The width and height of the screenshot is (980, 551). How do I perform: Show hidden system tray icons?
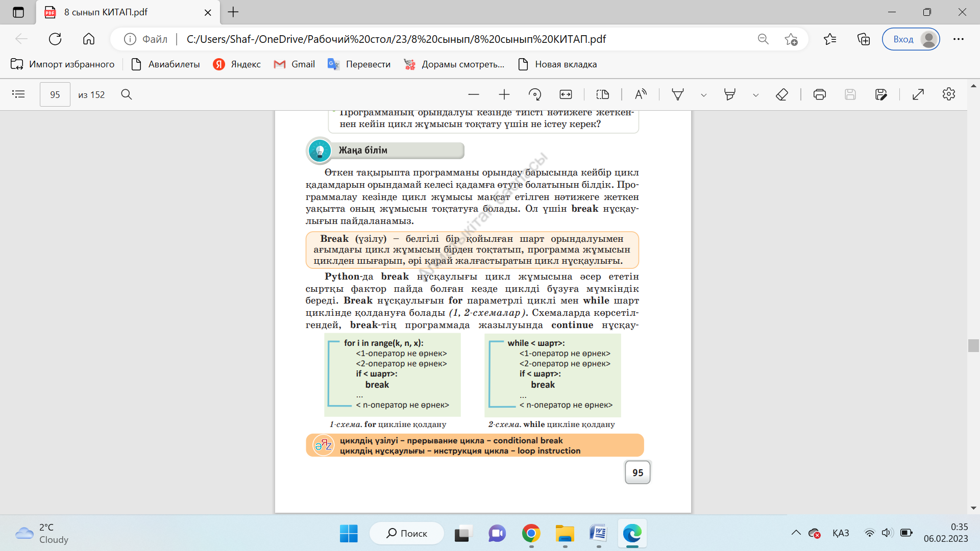(x=796, y=533)
